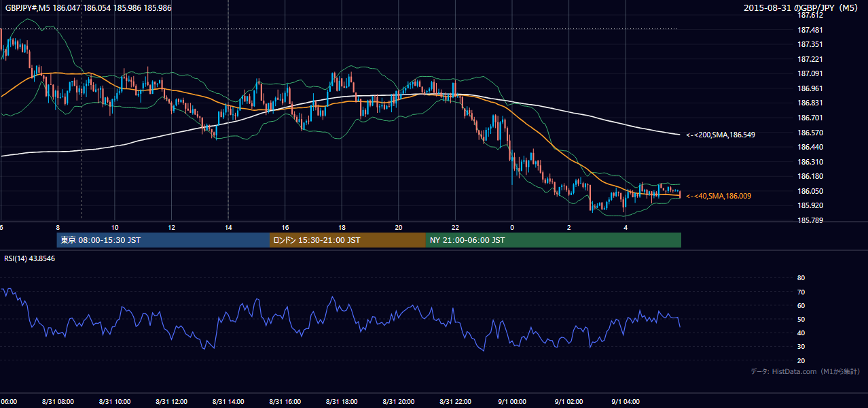Click hour tick 16 under the price chart
The width and height of the screenshot is (868, 408).
click(285, 227)
